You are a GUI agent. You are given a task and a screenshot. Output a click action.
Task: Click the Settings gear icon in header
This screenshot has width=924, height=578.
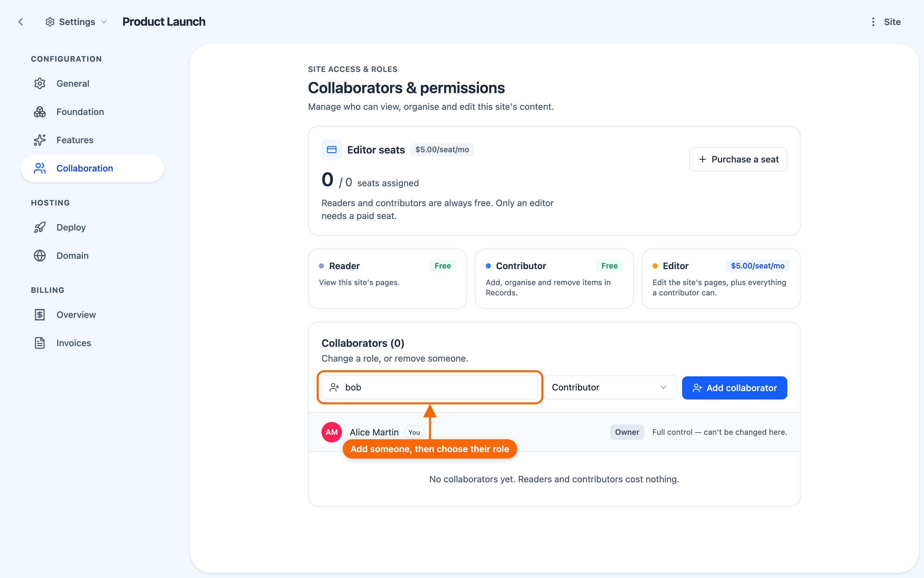(50, 22)
